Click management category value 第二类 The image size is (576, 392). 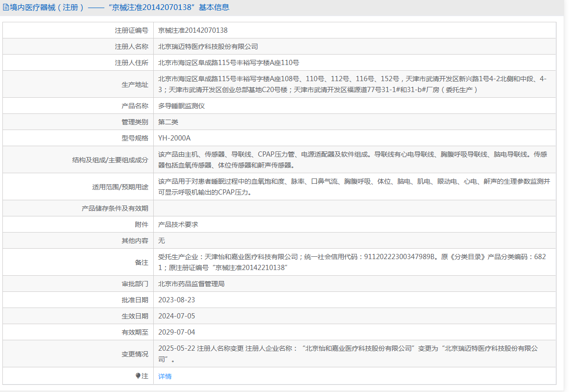click(x=168, y=122)
